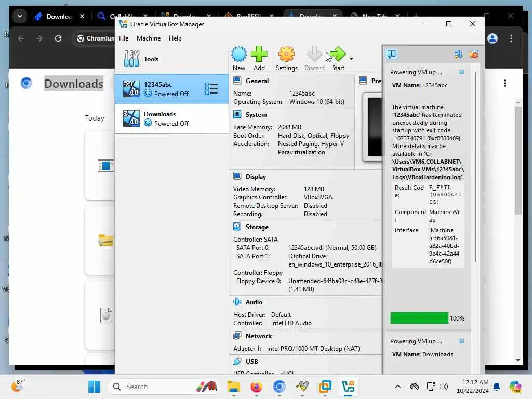Dismiss the 12345abc Powering VM up notification

[462, 72]
